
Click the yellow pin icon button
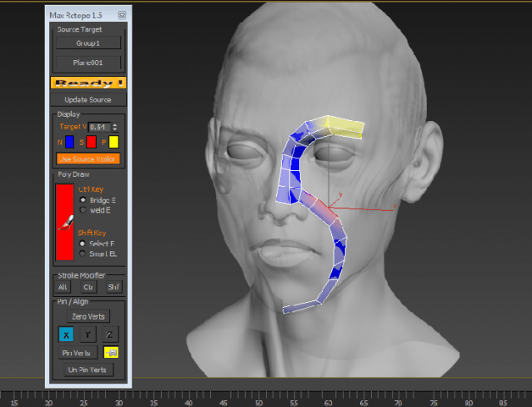click(x=111, y=352)
